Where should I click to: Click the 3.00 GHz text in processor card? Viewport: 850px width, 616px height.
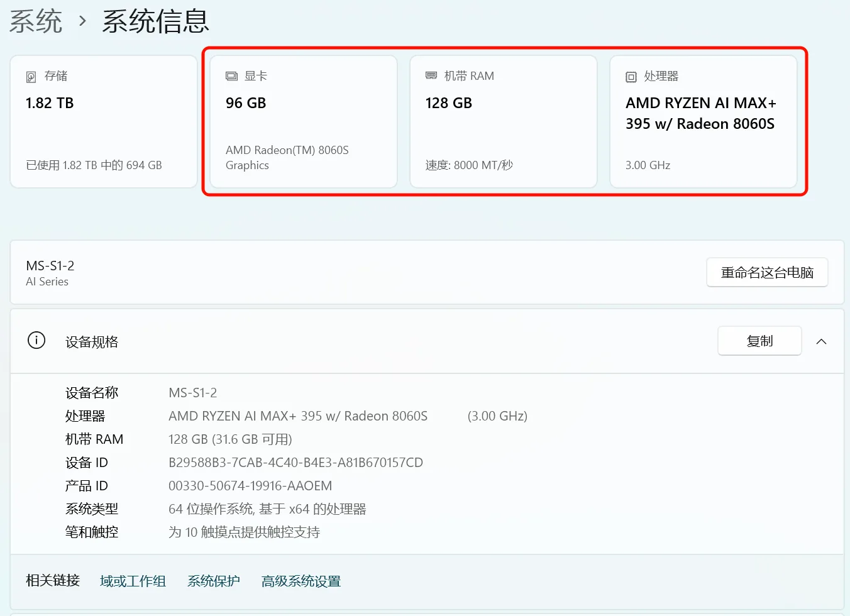648,165
